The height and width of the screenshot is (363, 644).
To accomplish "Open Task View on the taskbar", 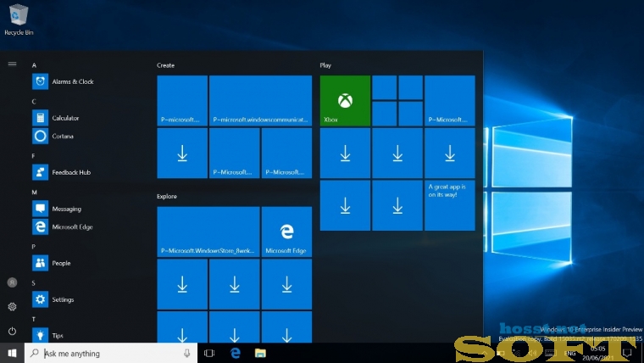I will click(209, 353).
